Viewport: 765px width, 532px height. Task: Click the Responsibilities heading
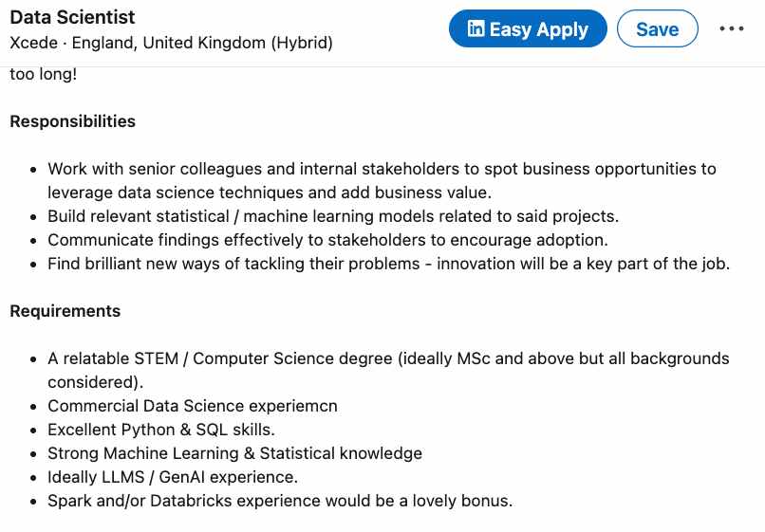tap(72, 121)
